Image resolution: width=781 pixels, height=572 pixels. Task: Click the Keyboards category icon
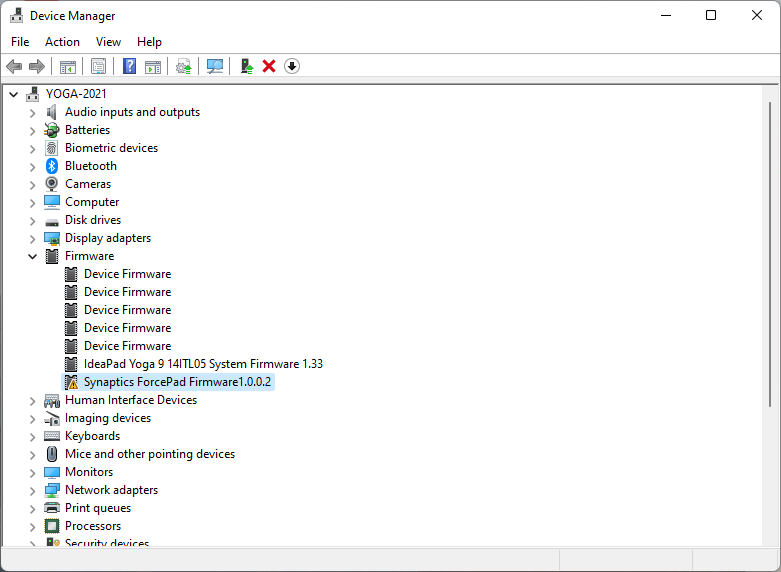pos(52,436)
